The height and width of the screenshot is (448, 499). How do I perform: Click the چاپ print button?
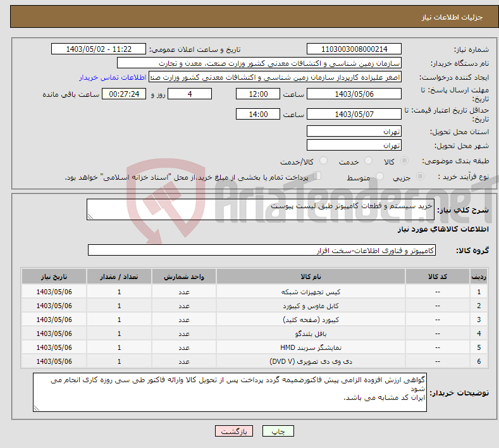(x=278, y=432)
